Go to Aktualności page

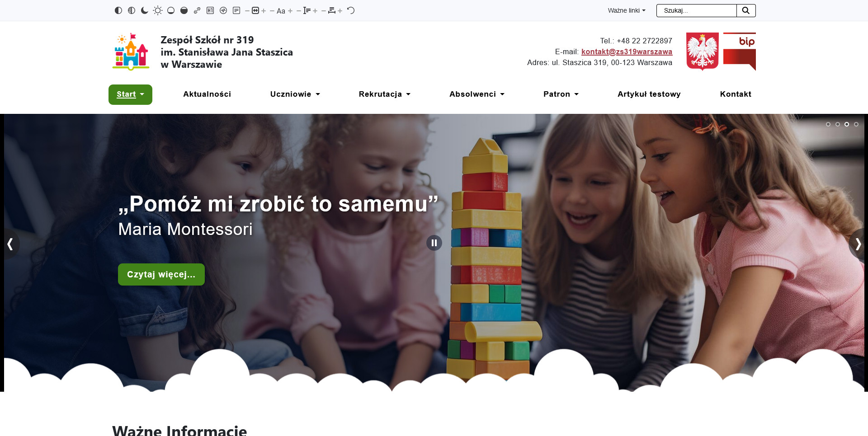pos(207,94)
